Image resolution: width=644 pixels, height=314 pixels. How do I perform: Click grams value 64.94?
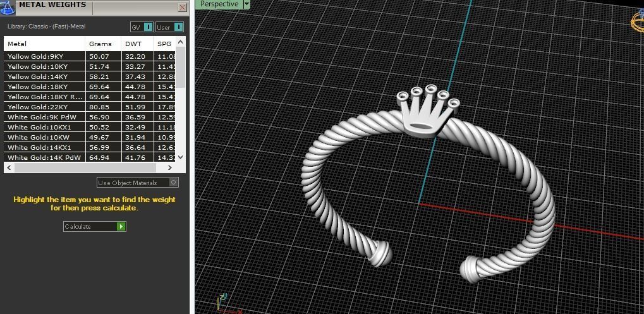click(x=99, y=157)
